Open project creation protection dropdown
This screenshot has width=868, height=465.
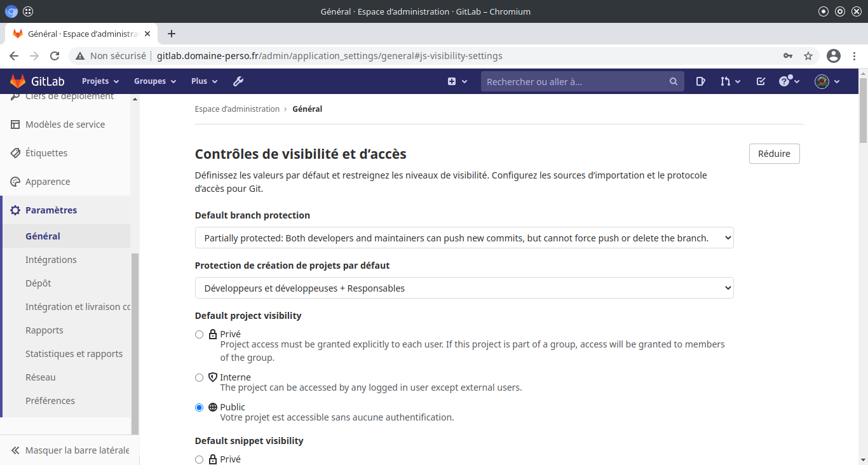[x=464, y=288]
